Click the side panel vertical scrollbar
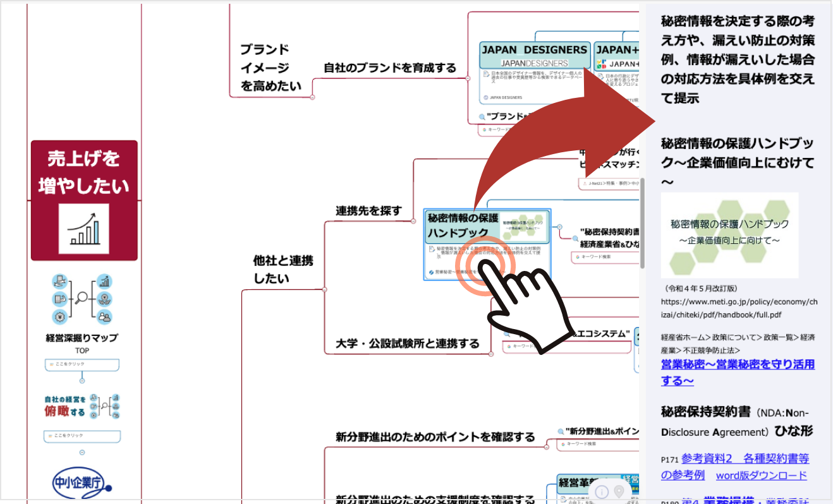 tap(642, 222)
